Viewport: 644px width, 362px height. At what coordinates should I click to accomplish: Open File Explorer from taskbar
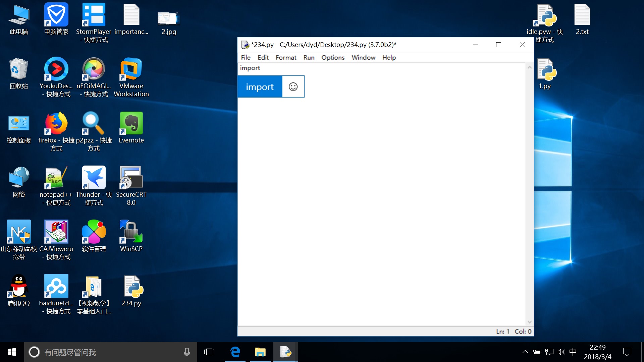coord(260,352)
